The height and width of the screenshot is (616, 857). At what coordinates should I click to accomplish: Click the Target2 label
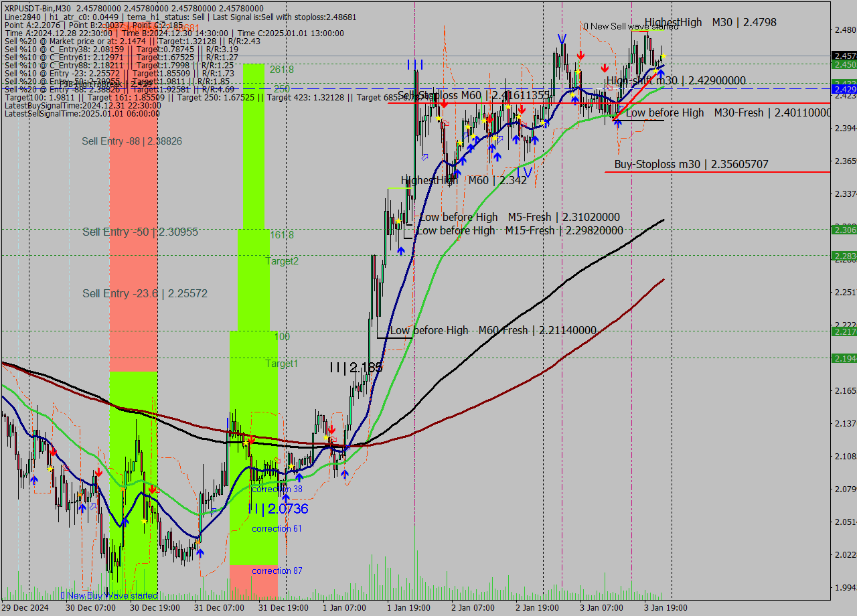[282, 261]
